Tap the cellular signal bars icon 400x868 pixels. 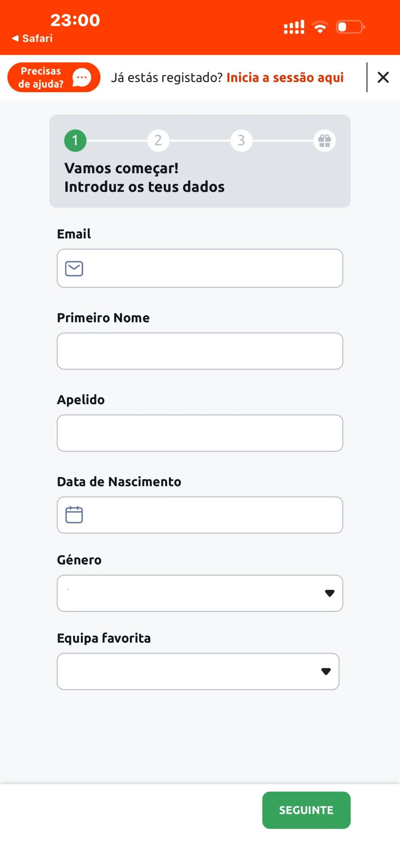click(294, 27)
